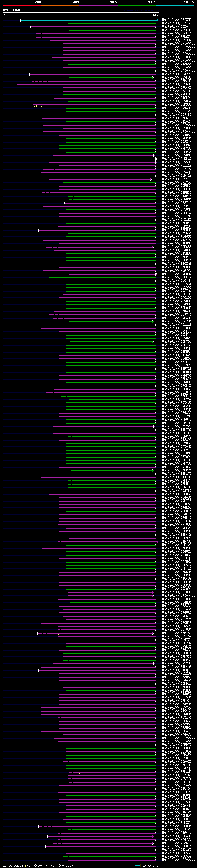
Task: Open hit UniRef100_Q9LVI8
Action: pyautogui.click(x=177, y=500)
